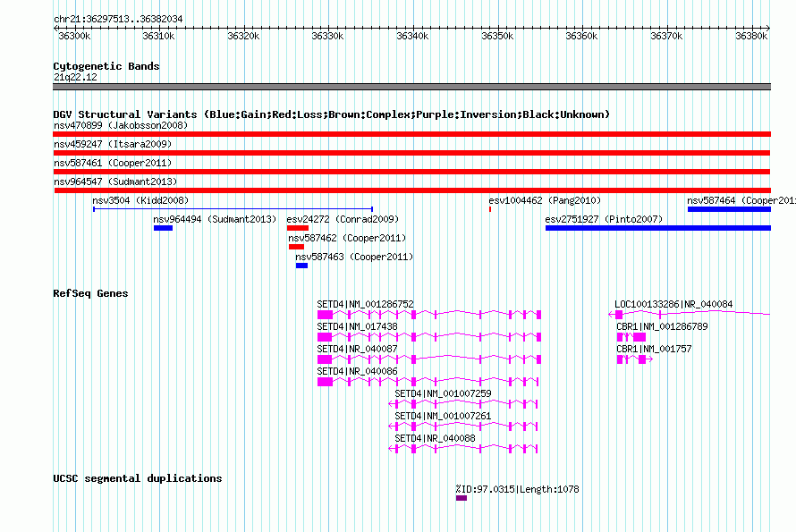Select the purple segmental duplication block
Screen dimensions: 796x532
[461, 498]
